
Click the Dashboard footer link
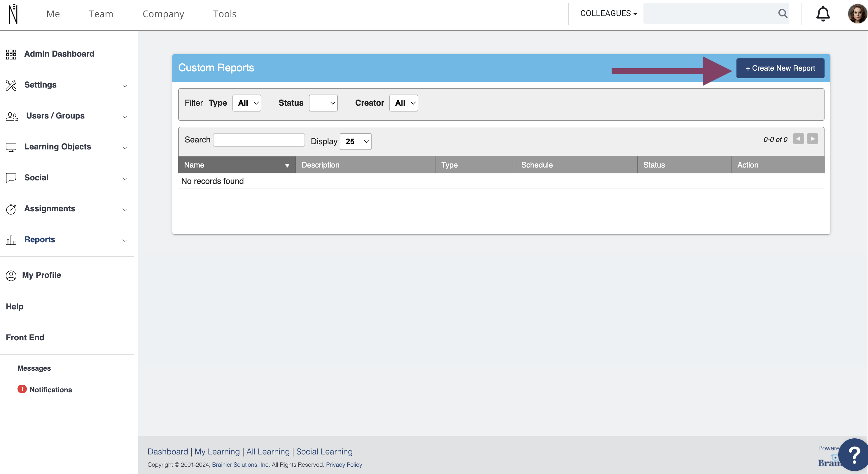(168, 452)
